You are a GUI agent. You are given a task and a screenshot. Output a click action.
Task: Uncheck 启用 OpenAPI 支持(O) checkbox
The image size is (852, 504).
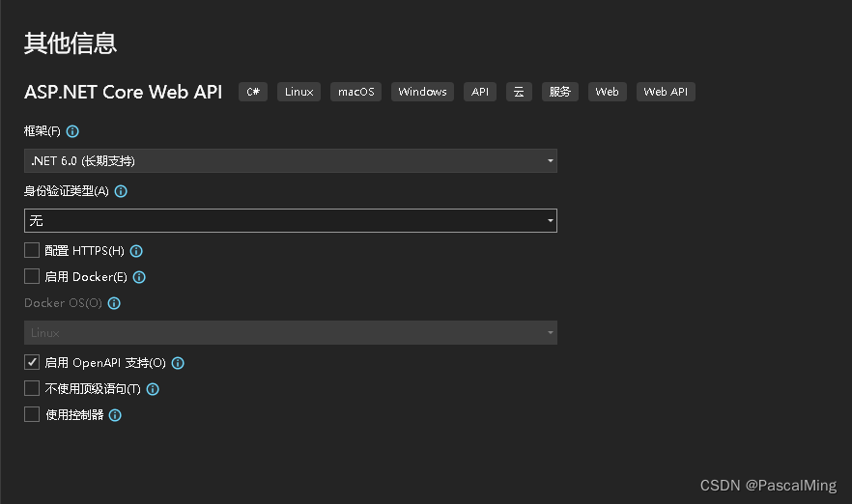[x=32, y=362]
